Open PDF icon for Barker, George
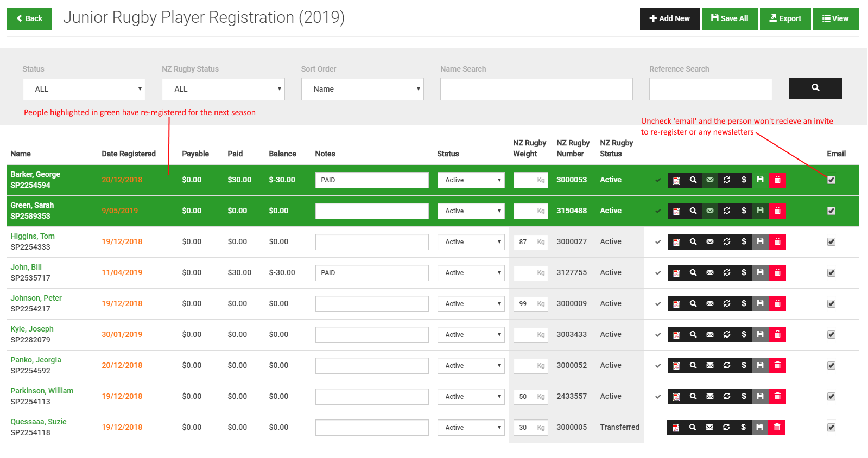 (676, 180)
